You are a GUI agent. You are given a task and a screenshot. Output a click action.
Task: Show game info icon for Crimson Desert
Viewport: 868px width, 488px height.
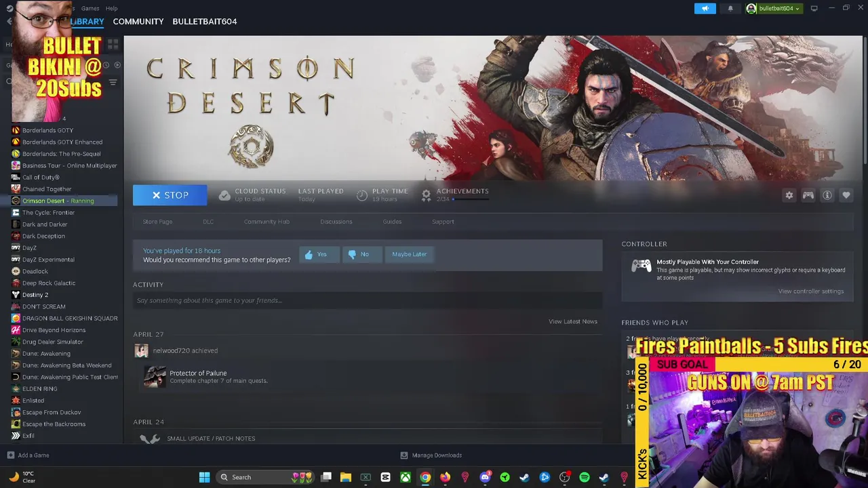pos(827,195)
